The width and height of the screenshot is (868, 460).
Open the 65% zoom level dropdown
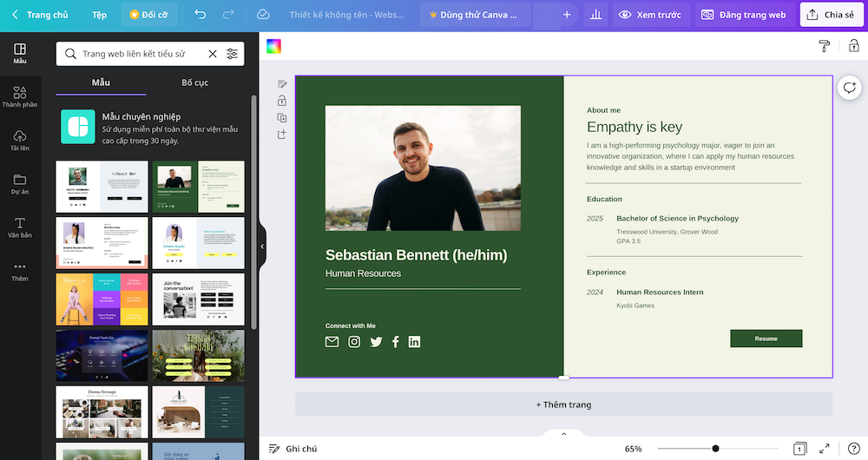633,449
